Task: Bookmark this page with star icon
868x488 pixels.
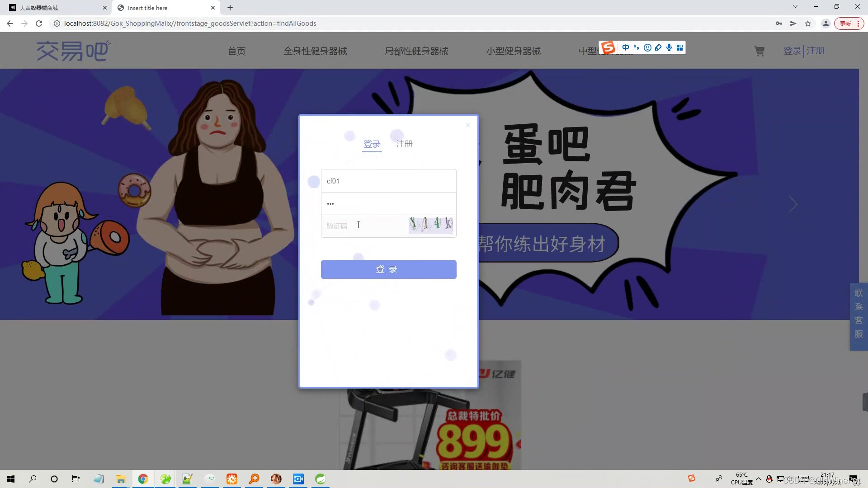Action: pyautogui.click(x=808, y=23)
